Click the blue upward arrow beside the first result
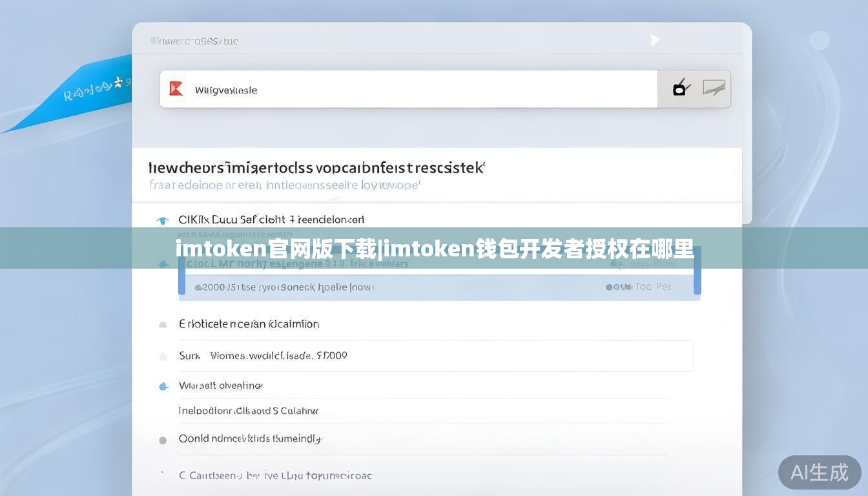The image size is (868, 496). click(x=163, y=220)
